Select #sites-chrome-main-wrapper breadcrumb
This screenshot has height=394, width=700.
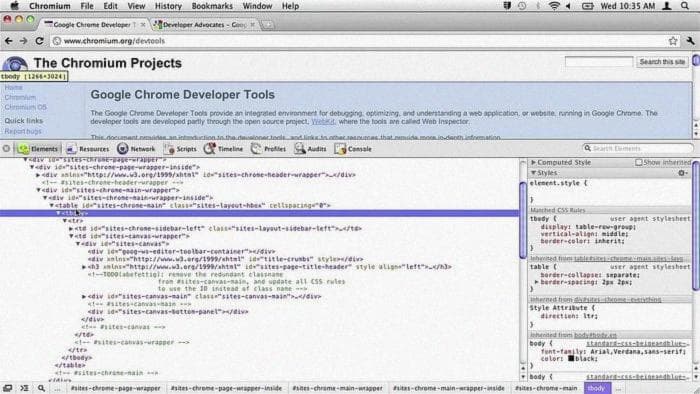[338, 388]
